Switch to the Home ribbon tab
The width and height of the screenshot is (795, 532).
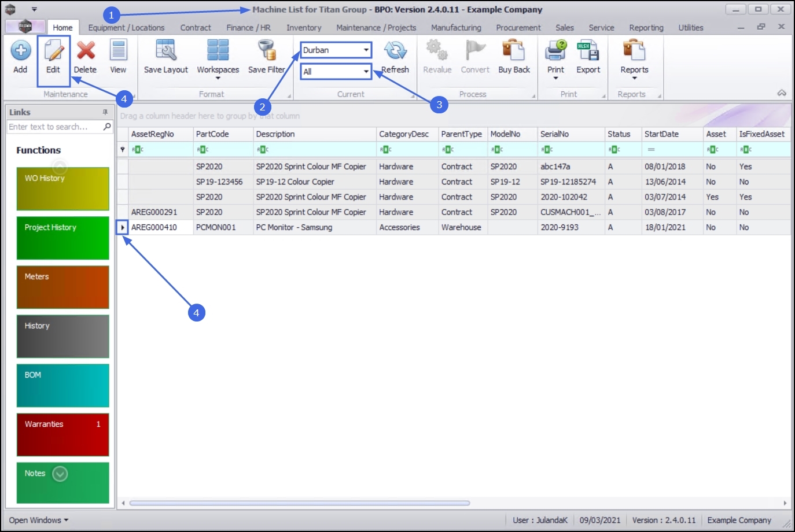click(63, 27)
